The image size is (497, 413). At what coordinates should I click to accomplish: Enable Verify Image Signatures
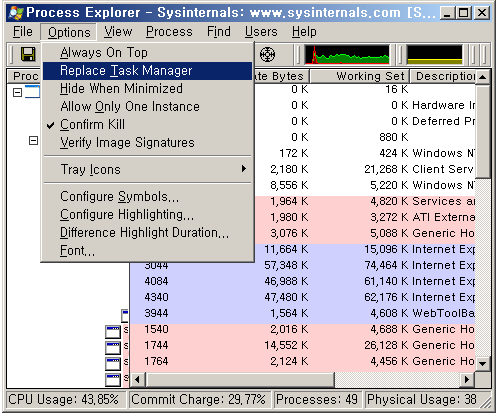click(147, 143)
